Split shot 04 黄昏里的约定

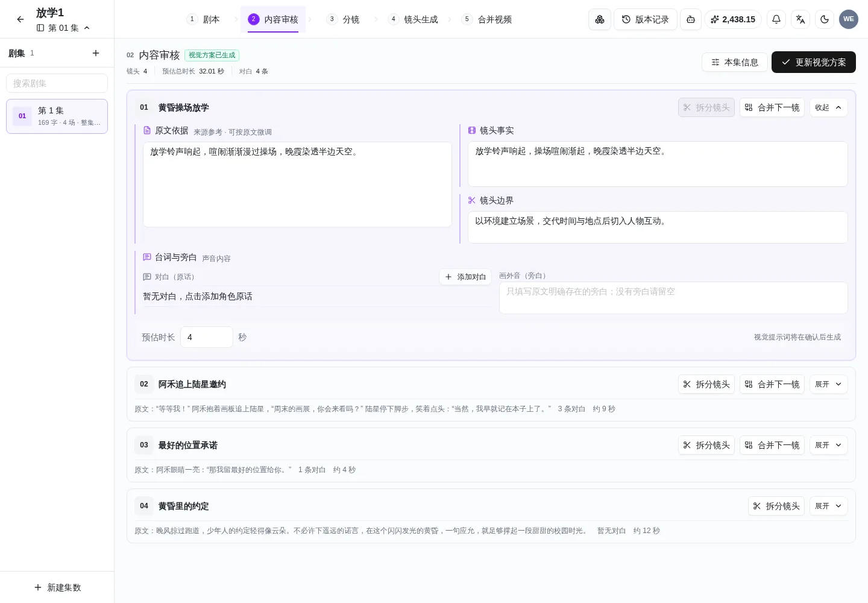pos(776,506)
